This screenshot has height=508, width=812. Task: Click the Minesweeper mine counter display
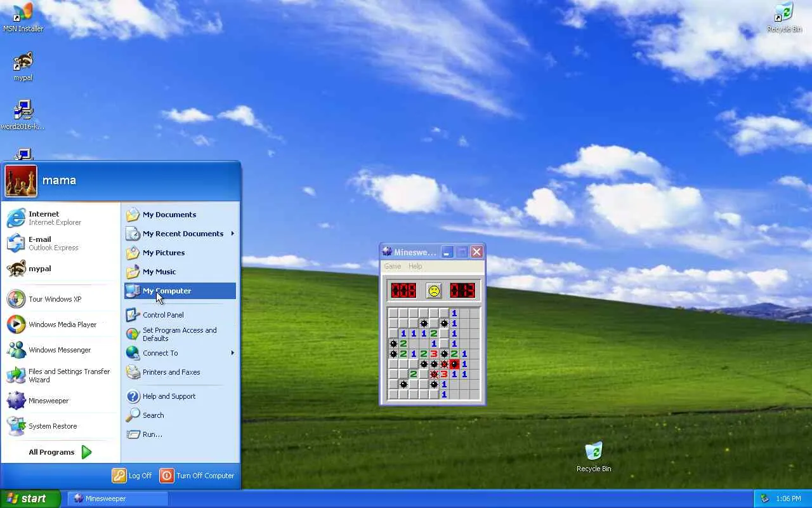click(x=403, y=291)
